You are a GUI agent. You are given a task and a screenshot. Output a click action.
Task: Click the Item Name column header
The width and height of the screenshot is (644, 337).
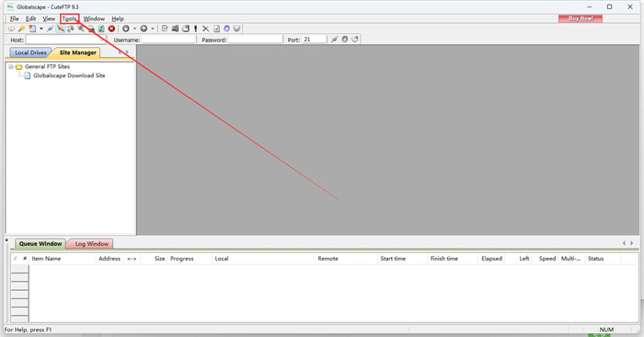(x=46, y=259)
